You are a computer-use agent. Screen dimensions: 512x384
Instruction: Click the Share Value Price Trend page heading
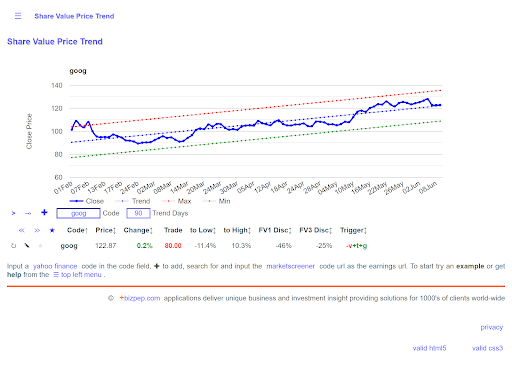click(x=55, y=42)
